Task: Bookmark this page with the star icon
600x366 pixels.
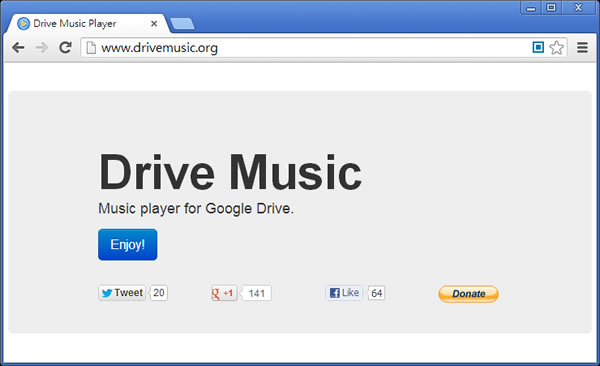Action: (x=556, y=47)
